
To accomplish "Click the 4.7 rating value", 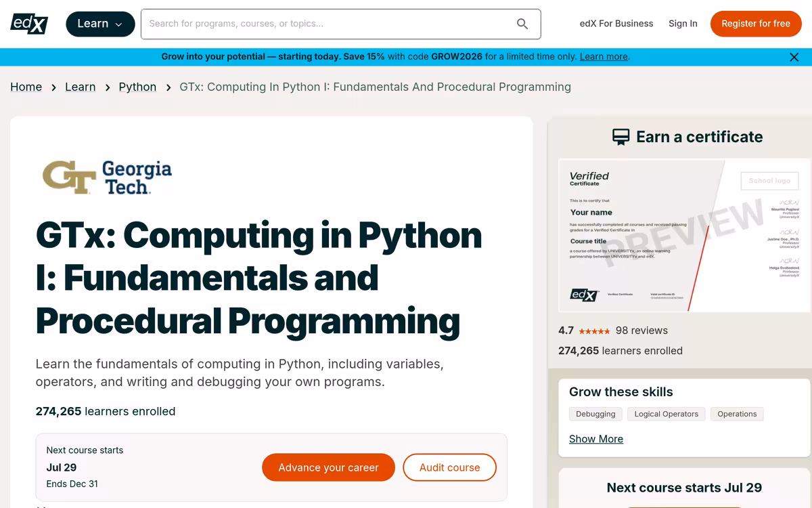I will click(x=566, y=331).
